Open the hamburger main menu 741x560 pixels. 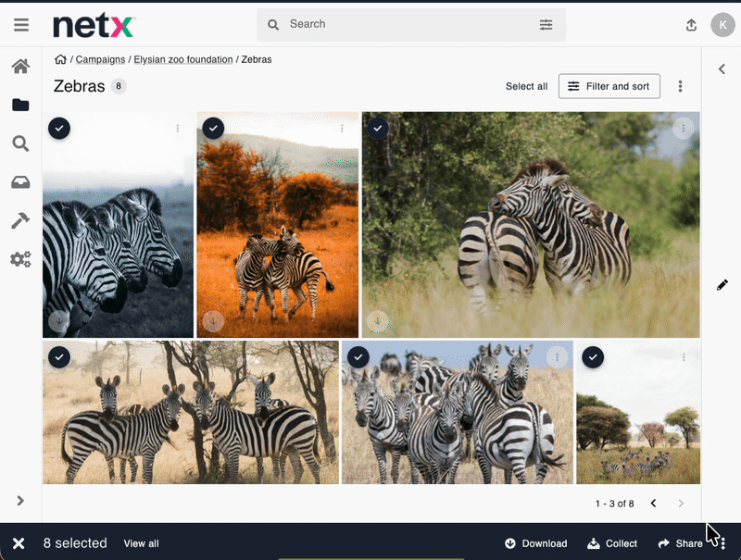click(20, 25)
